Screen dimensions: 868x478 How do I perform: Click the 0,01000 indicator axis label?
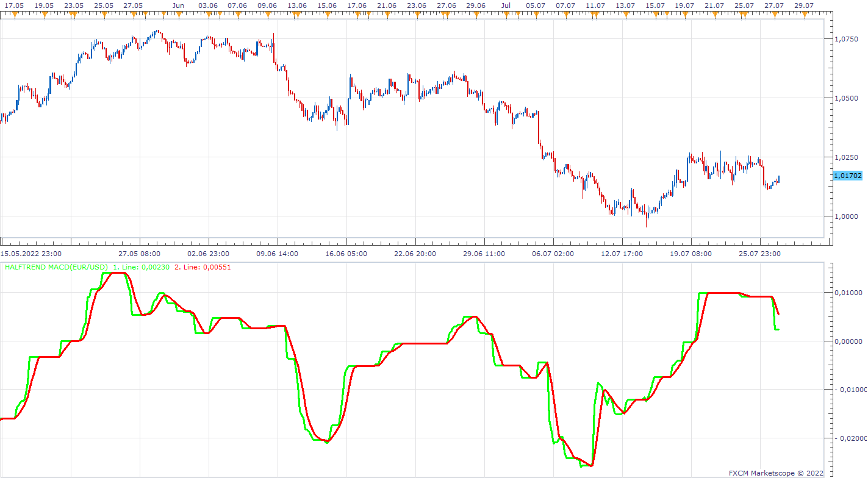click(x=848, y=293)
